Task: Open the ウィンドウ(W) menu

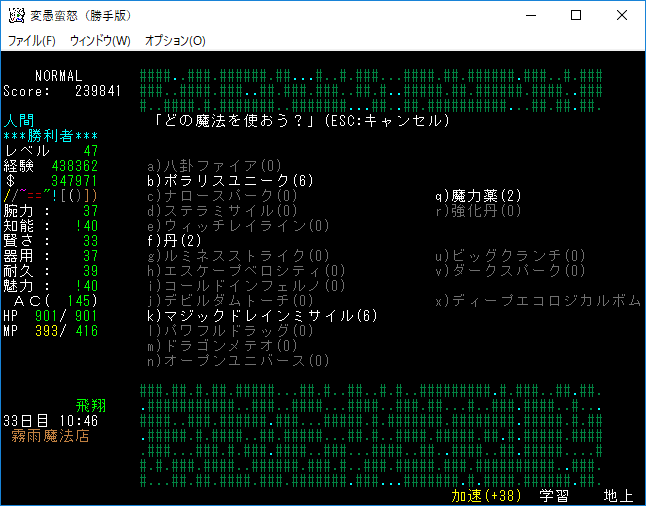Action: tap(100, 41)
